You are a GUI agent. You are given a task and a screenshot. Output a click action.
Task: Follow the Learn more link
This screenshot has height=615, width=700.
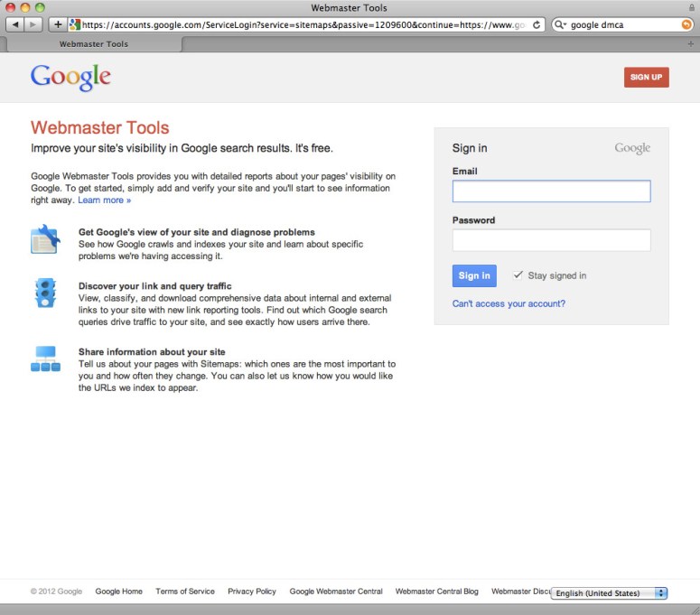tap(104, 200)
